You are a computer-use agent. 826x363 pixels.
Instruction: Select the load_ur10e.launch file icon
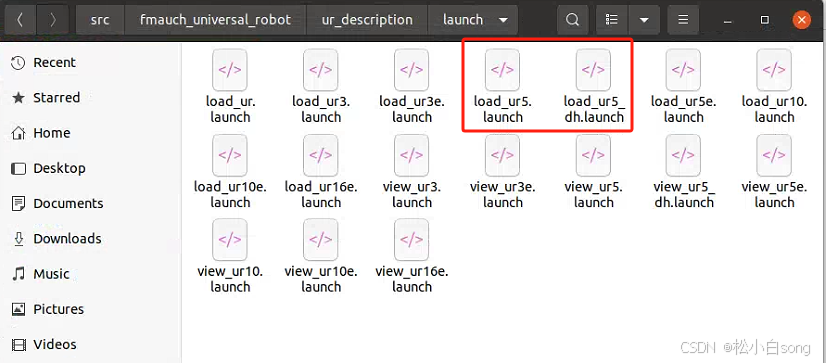230,155
